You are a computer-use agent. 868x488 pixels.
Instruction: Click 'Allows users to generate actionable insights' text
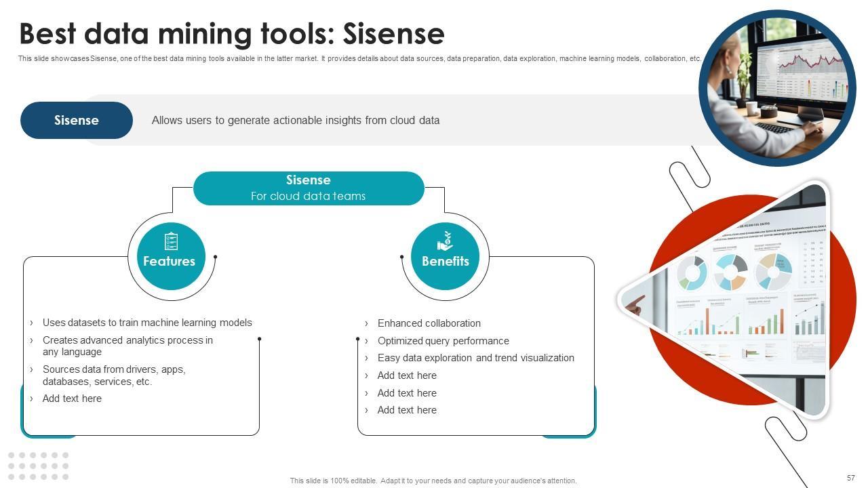pyautogui.click(x=296, y=120)
